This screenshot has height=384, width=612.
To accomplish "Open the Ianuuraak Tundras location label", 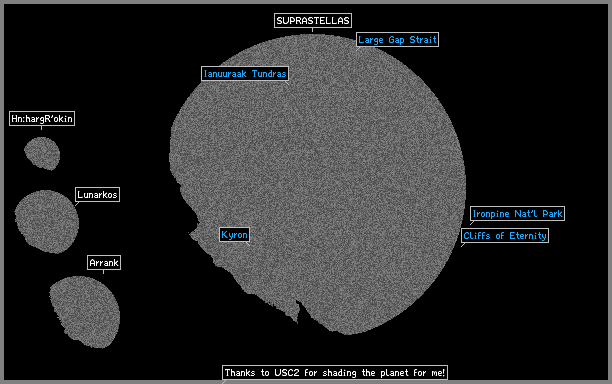I will (x=245, y=74).
